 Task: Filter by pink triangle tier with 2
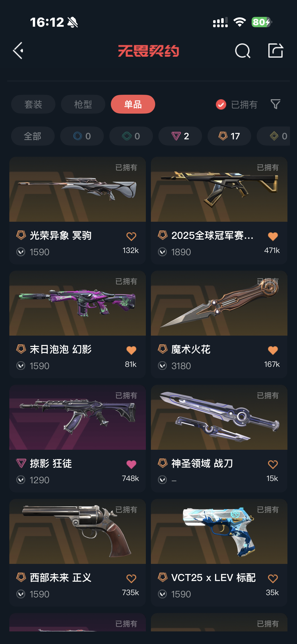click(180, 136)
